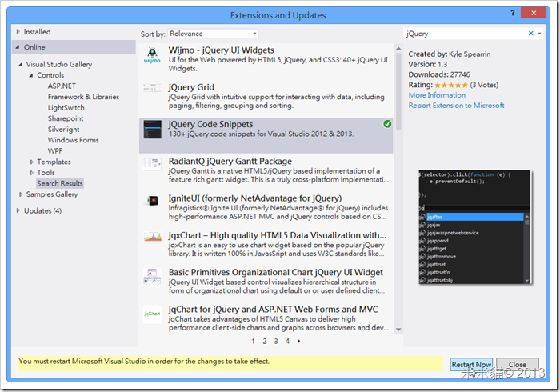The width and height of the screenshot is (560, 392).
Task: Open the help question mark in the title bar
Action: [x=513, y=13]
